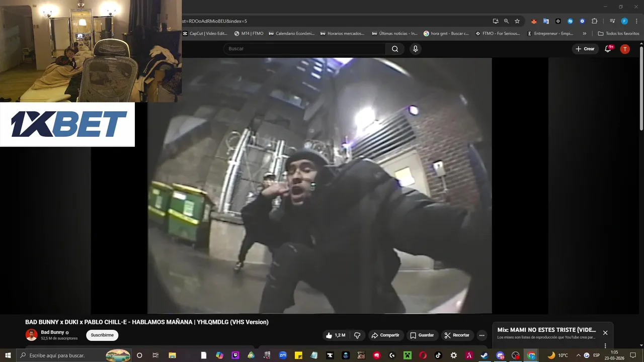Dislike the video with thumbs down

click(357, 335)
